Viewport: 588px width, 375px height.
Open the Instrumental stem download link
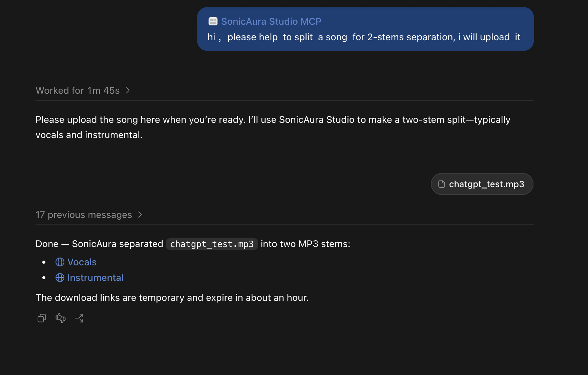[95, 278]
